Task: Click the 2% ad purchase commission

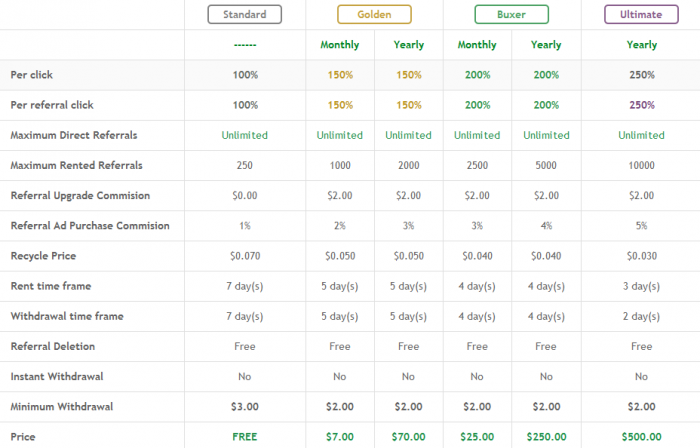Action: click(340, 225)
